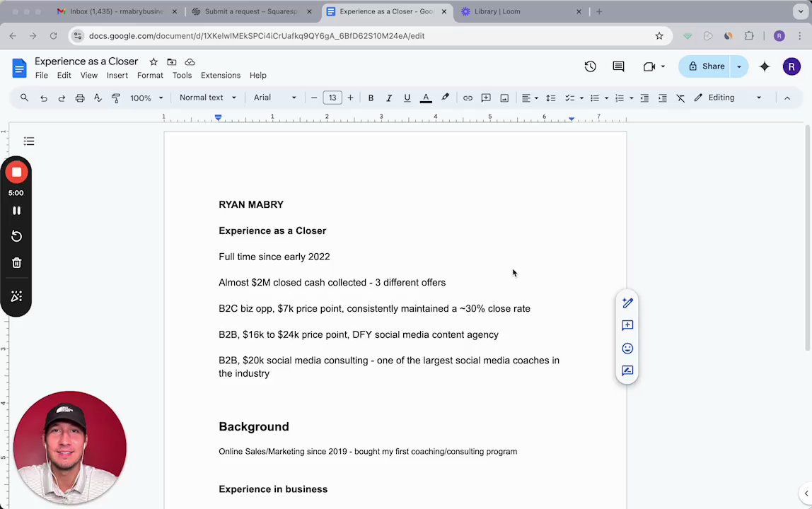812x509 pixels.
Task: Stop the Loom recording
Action: pos(16,172)
